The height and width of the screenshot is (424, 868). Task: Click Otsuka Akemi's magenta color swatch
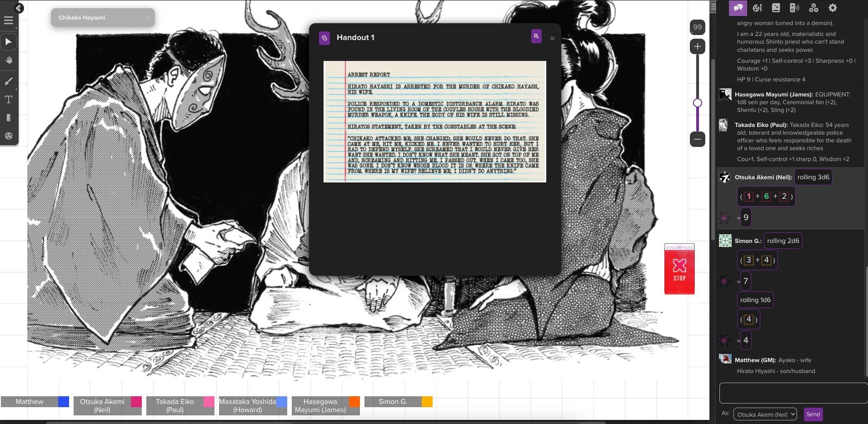(136, 402)
